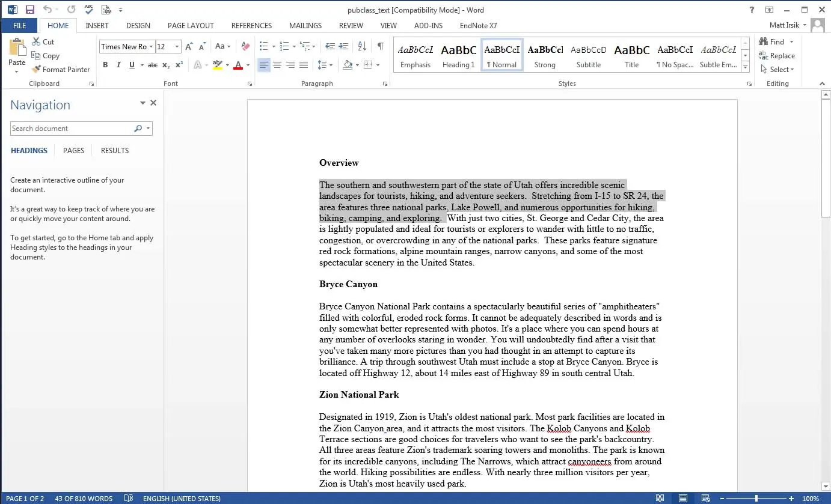Zoom in with the plus button
The height and width of the screenshot is (504, 831).
[791, 498]
